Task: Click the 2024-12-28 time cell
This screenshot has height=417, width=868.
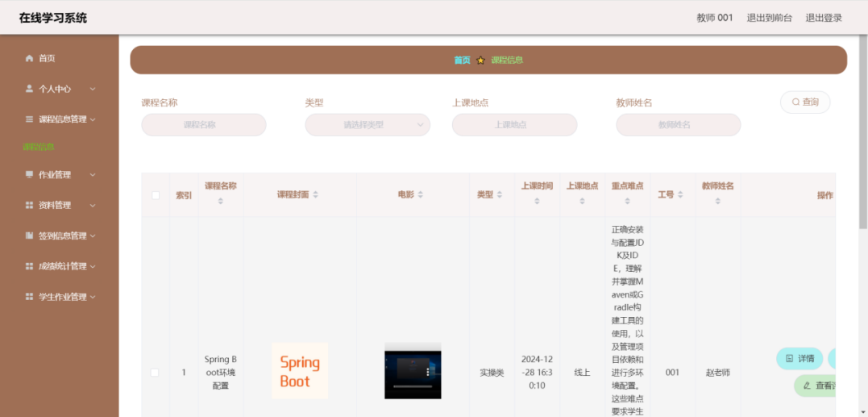Action: [x=537, y=372]
